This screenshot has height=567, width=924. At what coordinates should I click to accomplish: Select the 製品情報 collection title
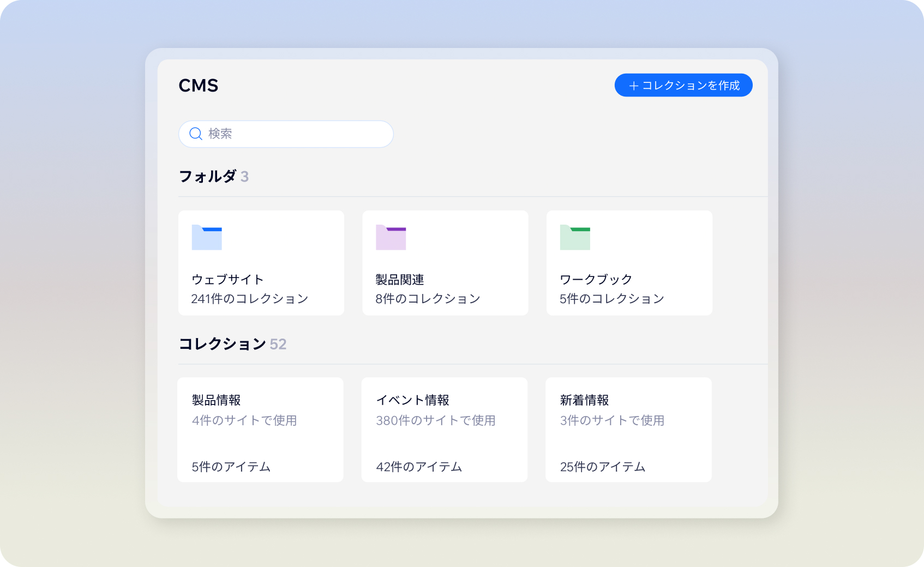click(217, 400)
